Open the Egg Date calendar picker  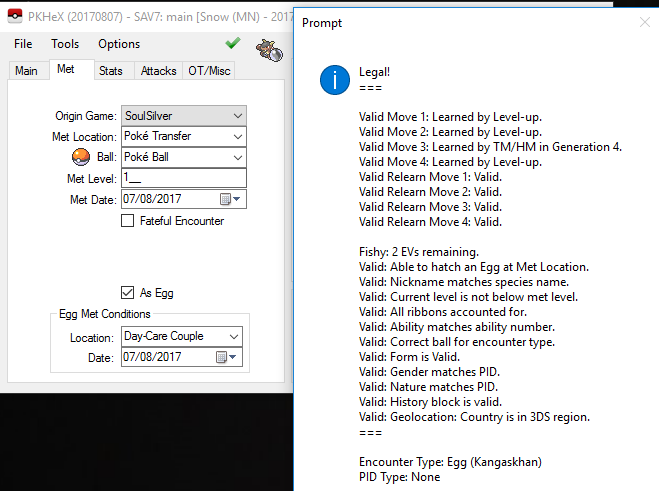point(226,357)
